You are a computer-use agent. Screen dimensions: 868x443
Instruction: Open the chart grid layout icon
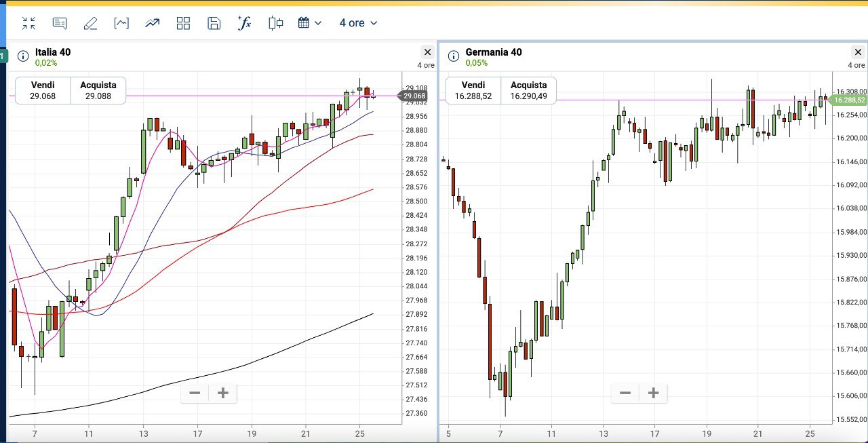click(183, 23)
